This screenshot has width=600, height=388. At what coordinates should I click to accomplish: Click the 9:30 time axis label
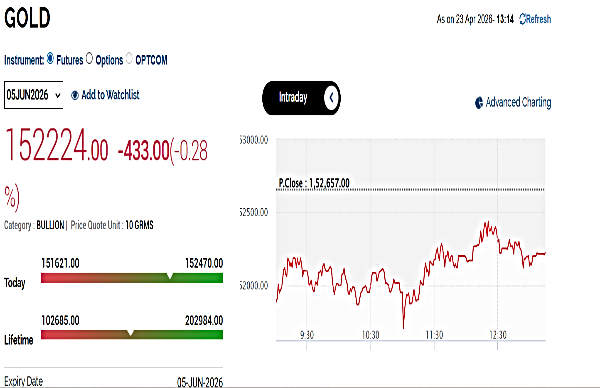(307, 335)
